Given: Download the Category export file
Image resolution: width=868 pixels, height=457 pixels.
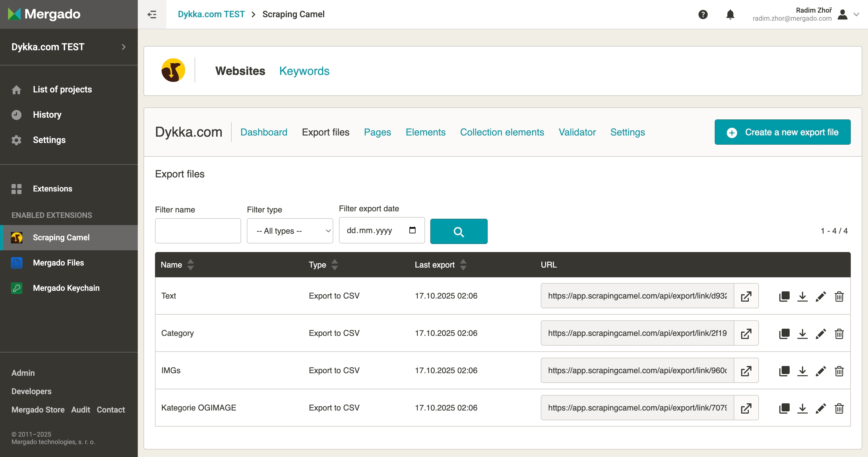Looking at the screenshot, I should [x=802, y=334].
